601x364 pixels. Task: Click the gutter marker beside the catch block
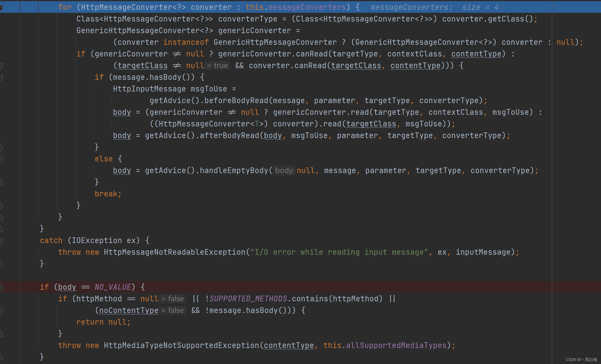pyautogui.click(x=1, y=240)
